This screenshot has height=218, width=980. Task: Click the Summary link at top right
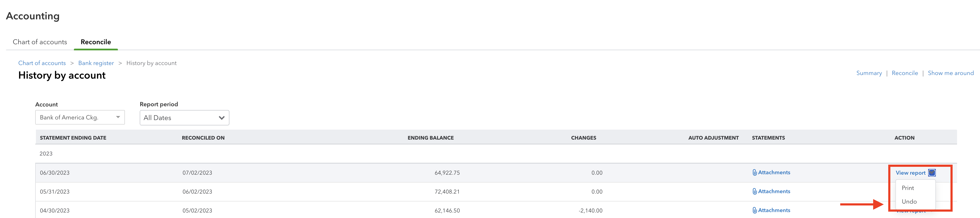869,73
